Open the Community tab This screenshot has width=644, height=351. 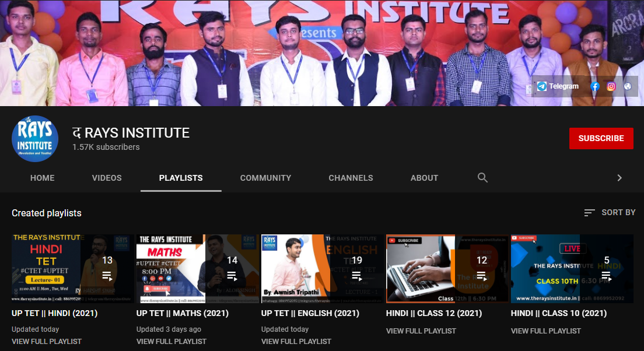click(265, 178)
